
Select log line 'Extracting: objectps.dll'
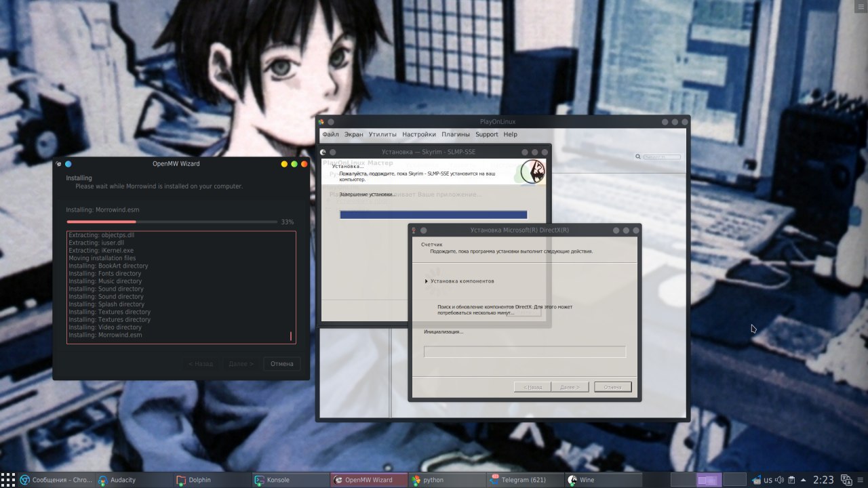tap(102, 235)
